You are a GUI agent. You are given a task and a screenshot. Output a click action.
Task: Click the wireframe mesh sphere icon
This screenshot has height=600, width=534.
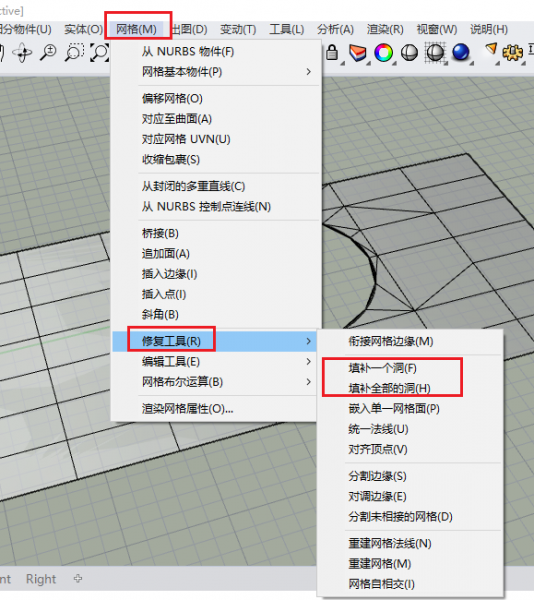point(435,52)
